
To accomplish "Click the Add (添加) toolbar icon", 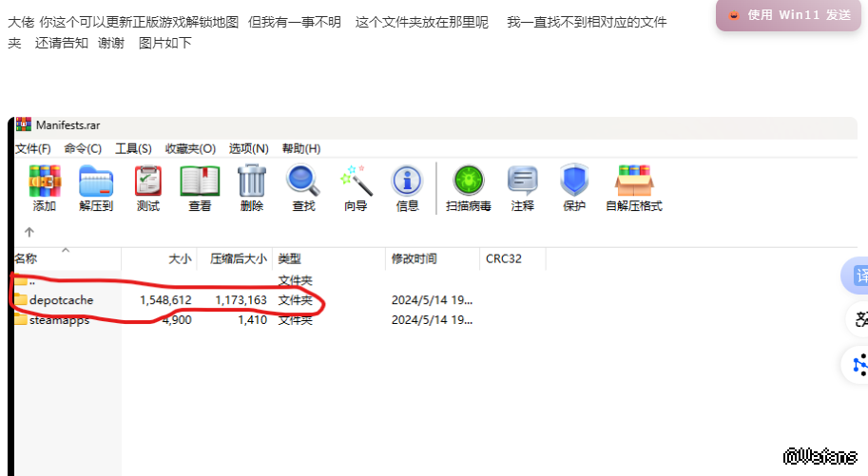I will (x=45, y=181).
